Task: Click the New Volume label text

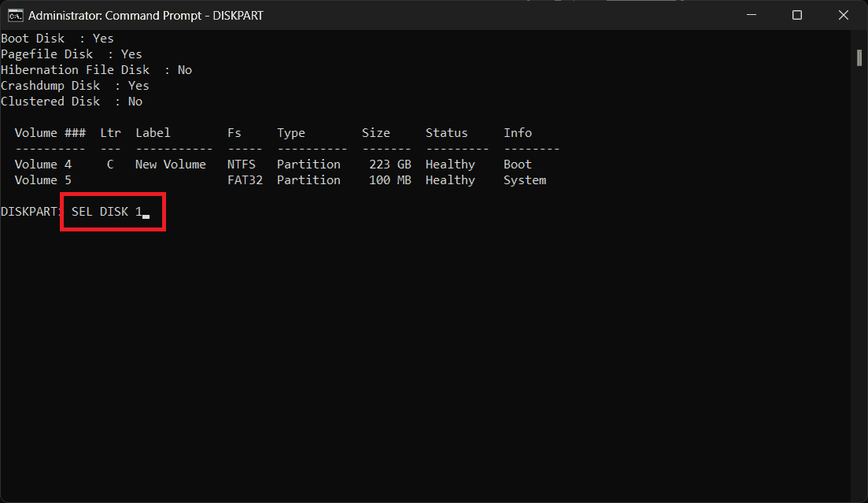Action: point(170,165)
